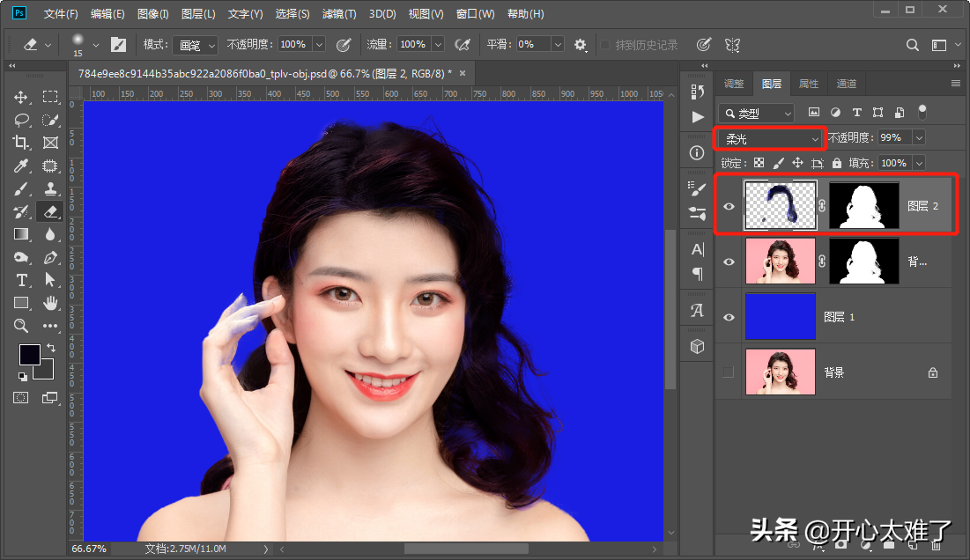This screenshot has height=560, width=970.
Task: Select the 图层 2 layer mask thumbnail
Action: [x=863, y=206]
